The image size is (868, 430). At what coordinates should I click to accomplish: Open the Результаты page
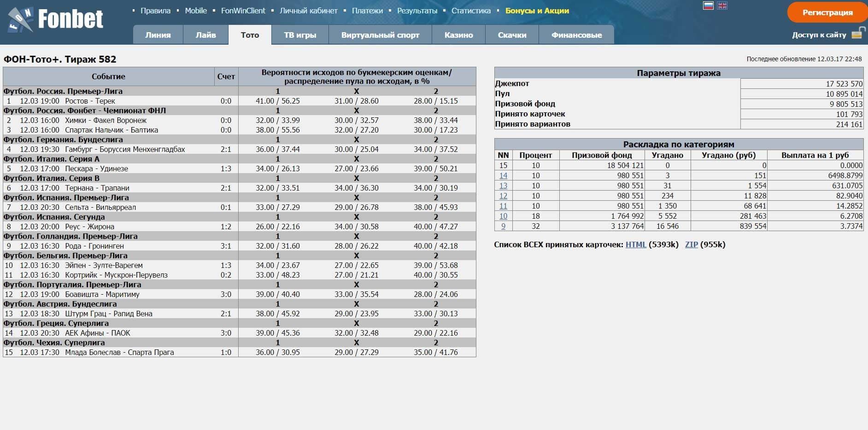(417, 11)
